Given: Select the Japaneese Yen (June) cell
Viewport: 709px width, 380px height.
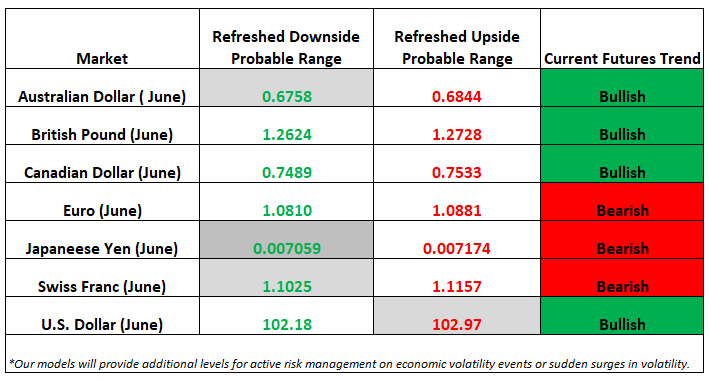Looking at the screenshot, I should coord(102,240).
